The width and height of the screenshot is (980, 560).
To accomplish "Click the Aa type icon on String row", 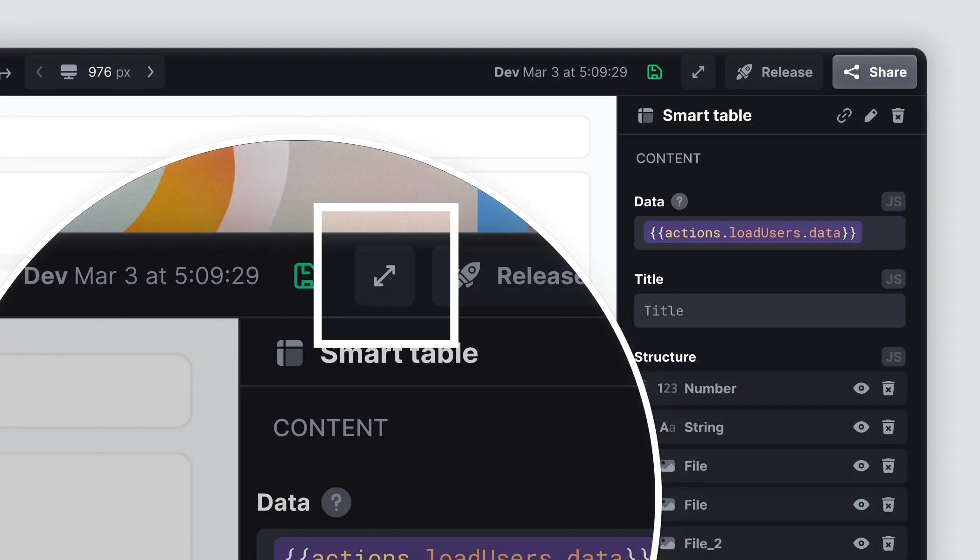I will [667, 427].
